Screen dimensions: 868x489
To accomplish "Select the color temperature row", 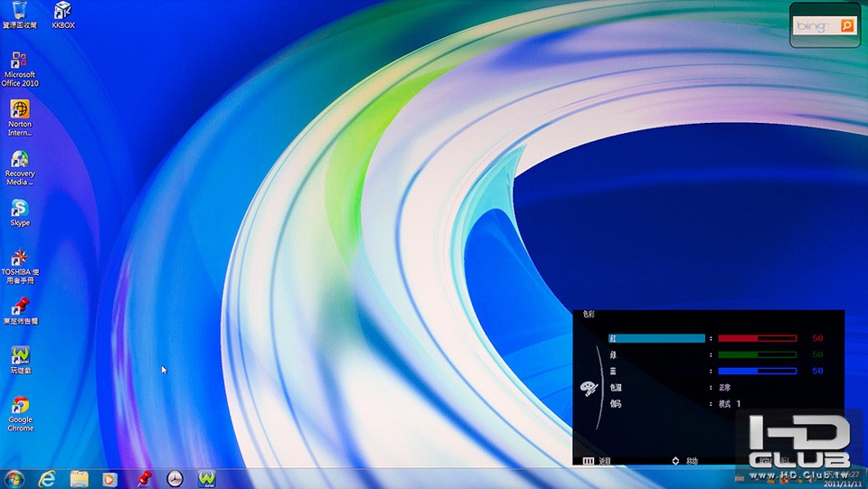I will coord(616,388).
